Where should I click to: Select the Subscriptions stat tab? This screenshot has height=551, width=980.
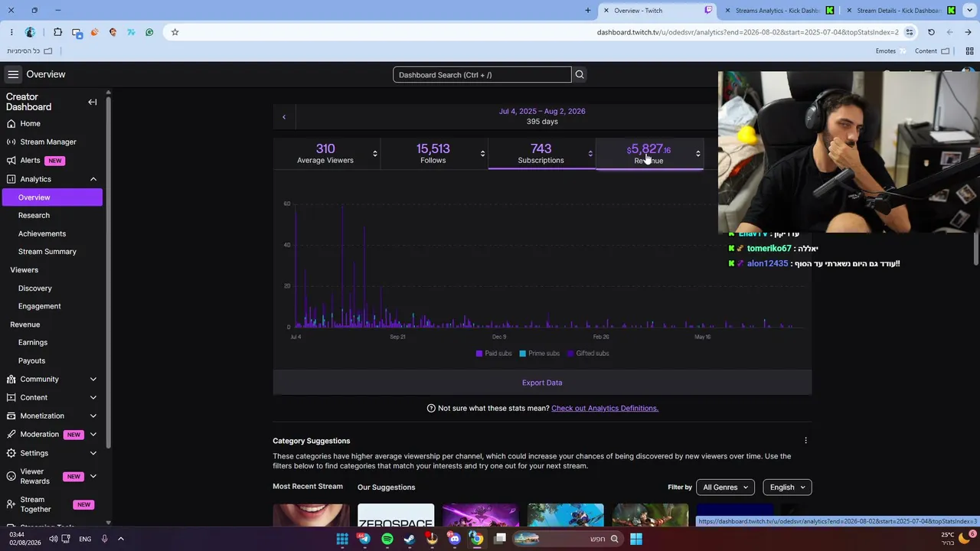541,153
